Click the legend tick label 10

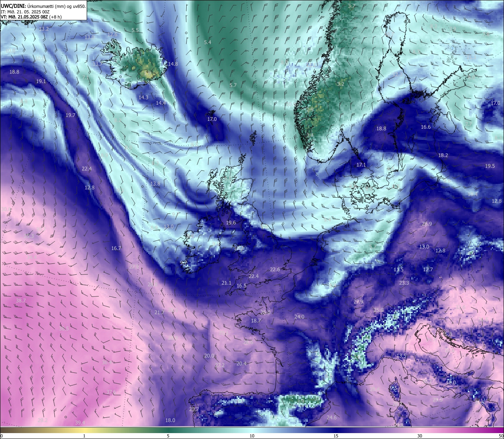(252, 436)
